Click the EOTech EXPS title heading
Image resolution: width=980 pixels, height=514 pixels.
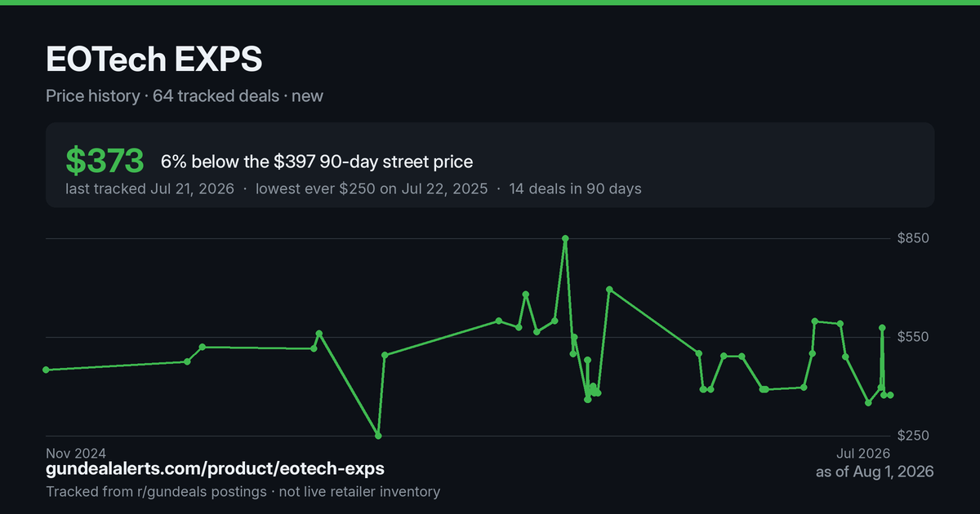pos(154,60)
